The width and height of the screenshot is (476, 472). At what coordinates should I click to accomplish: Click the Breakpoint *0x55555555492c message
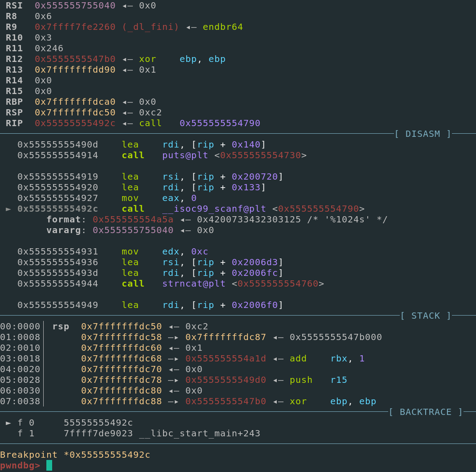coord(75,455)
